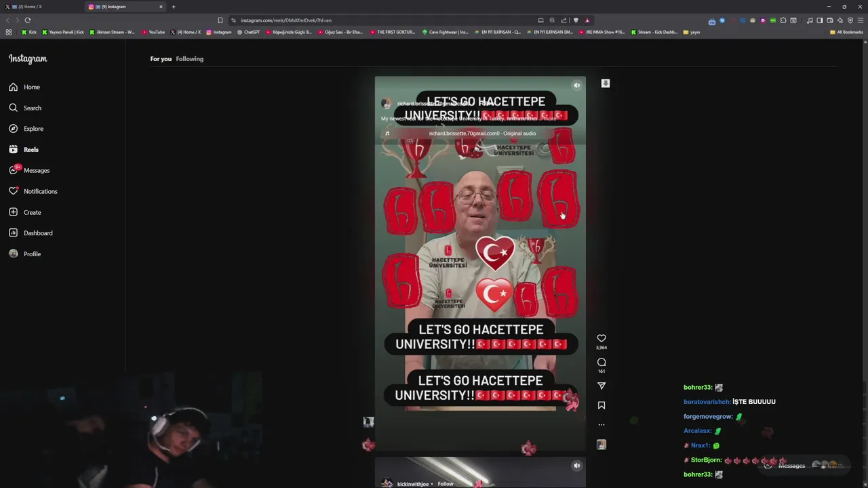Expand the All Bookmarks folder

[847, 32]
